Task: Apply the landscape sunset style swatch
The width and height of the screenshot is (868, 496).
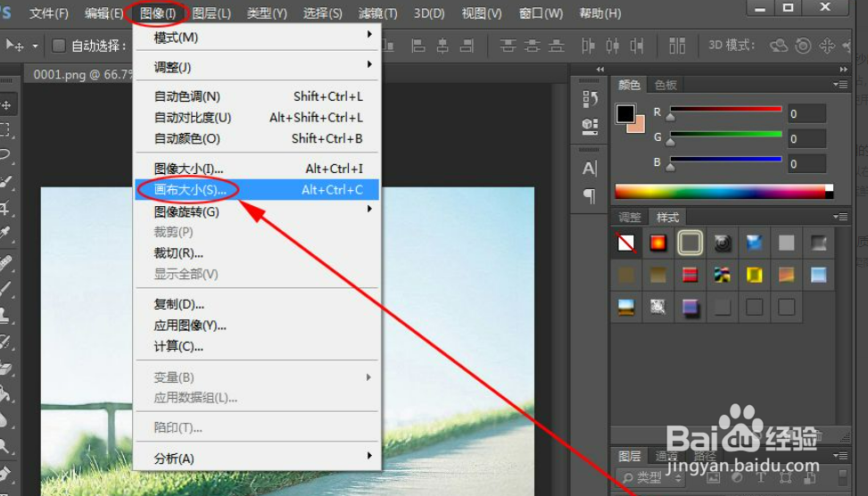Action: pos(626,307)
